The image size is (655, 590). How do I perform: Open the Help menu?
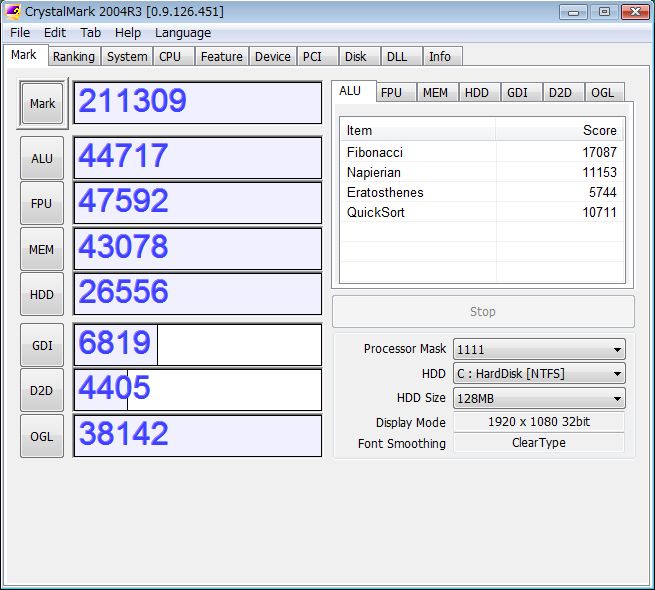pyautogui.click(x=128, y=33)
